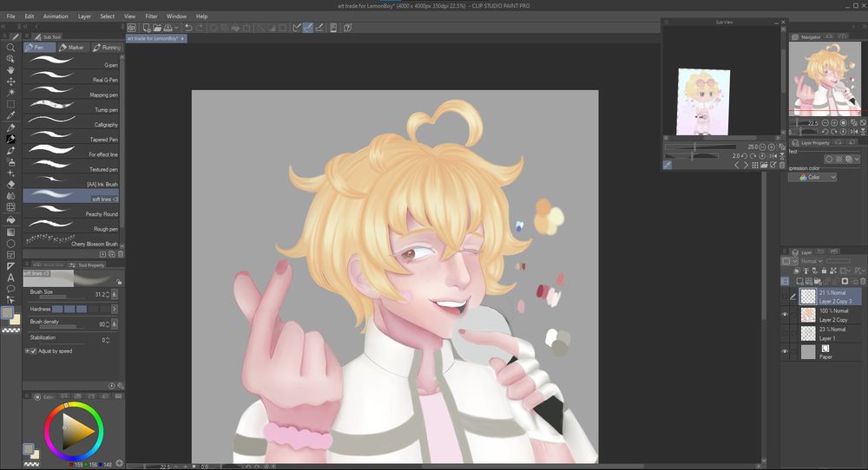Zoom in within the Sub View panel
This screenshot has width=868, height=470.
[x=771, y=147]
